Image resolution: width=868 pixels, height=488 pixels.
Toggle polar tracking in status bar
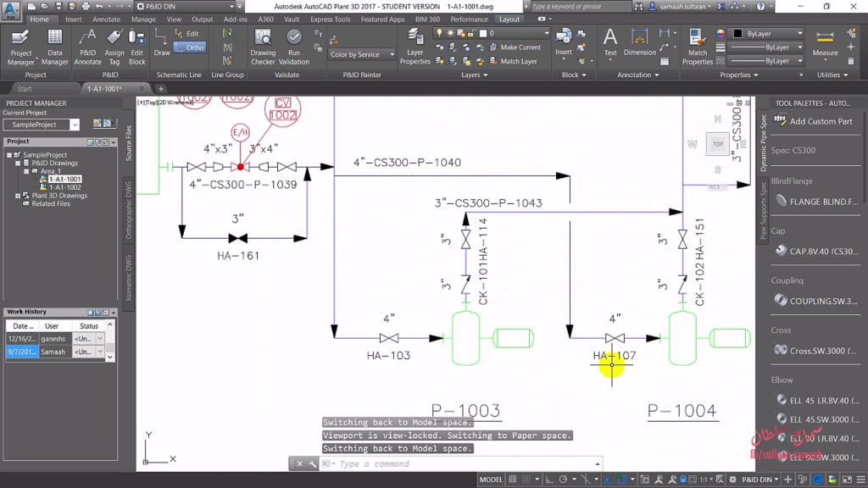coord(564,480)
